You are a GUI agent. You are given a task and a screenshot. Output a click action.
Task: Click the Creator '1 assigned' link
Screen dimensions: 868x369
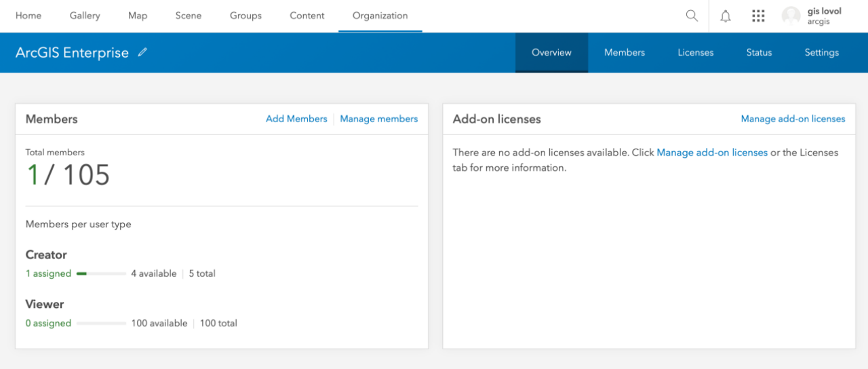click(x=48, y=273)
